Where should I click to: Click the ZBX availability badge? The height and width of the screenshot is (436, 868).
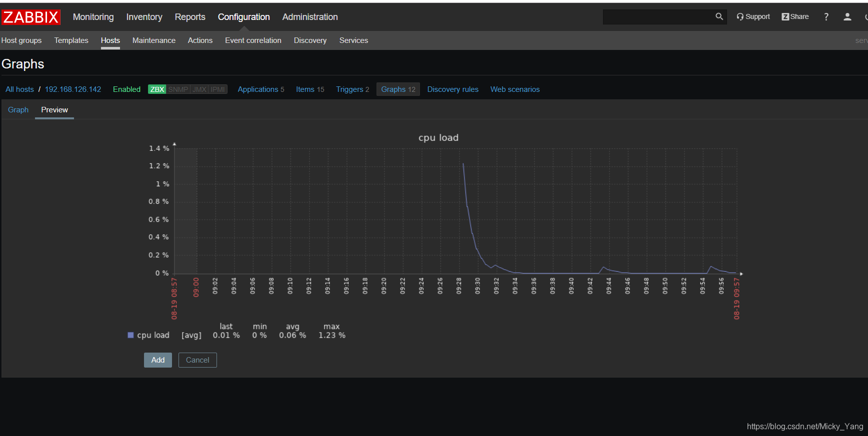point(157,89)
